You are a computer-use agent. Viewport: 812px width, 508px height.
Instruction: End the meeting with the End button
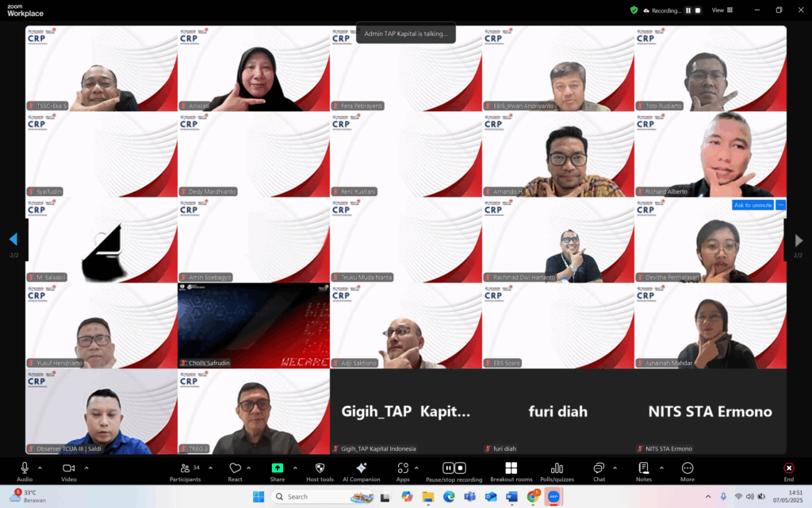tap(789, 471)
